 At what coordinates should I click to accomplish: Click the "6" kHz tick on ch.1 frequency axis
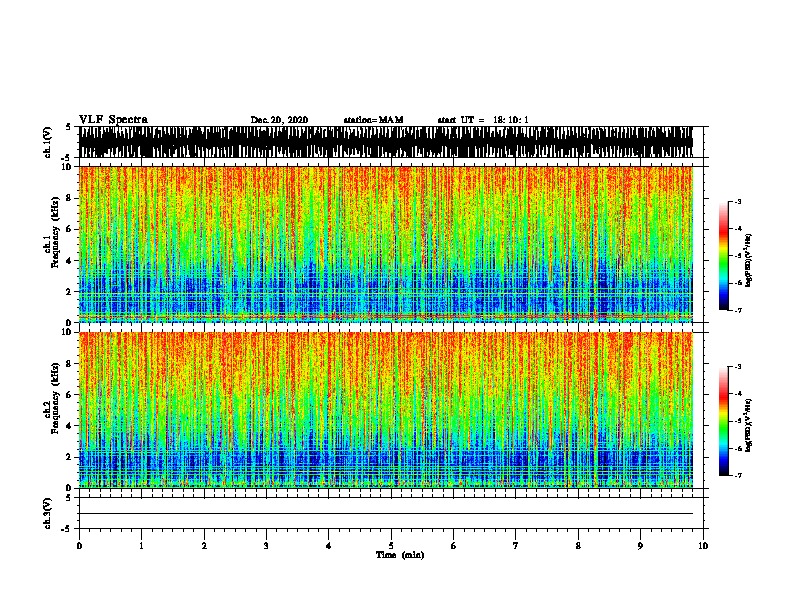coord(70,229)
